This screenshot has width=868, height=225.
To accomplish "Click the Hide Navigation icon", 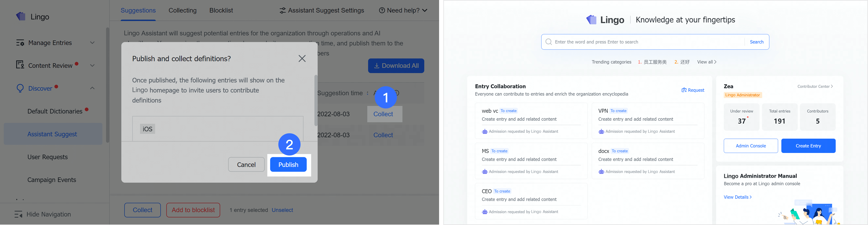I will [18, 214].
